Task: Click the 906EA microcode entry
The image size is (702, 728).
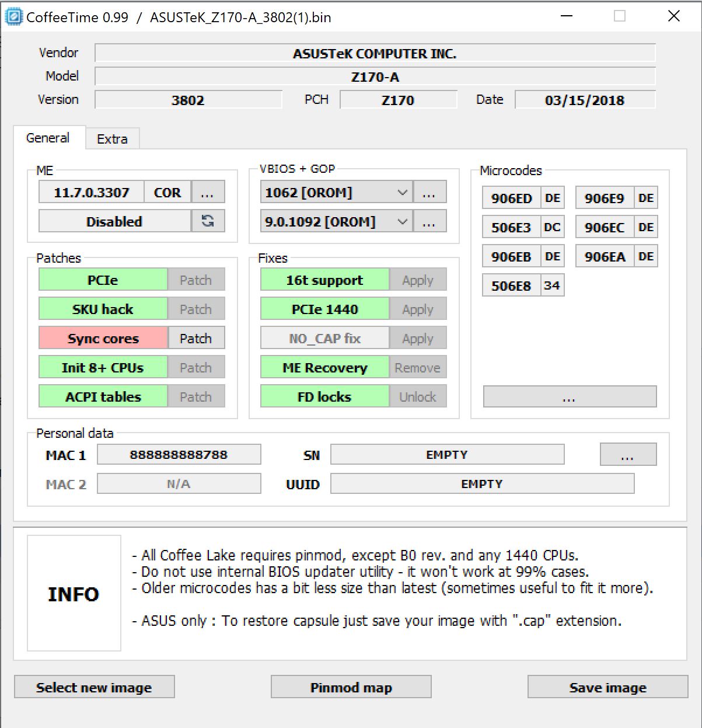Action: (605, 256)
